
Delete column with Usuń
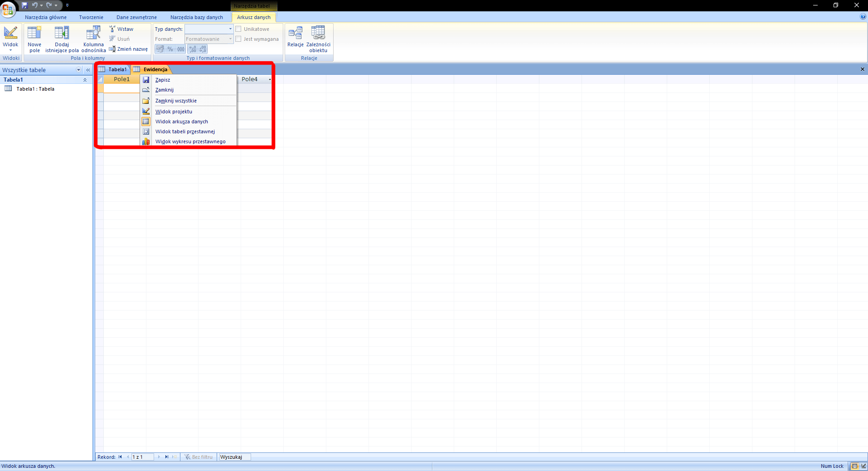coord(120,39)
